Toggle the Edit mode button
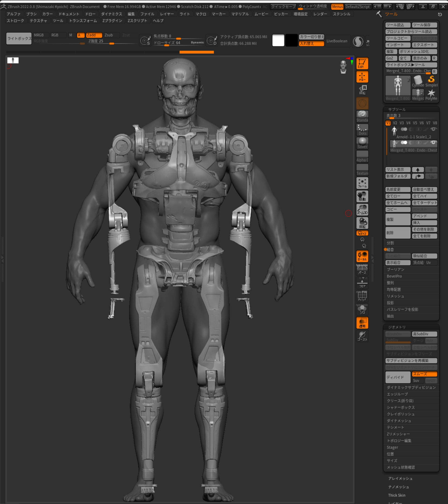 tap(362, 63)
